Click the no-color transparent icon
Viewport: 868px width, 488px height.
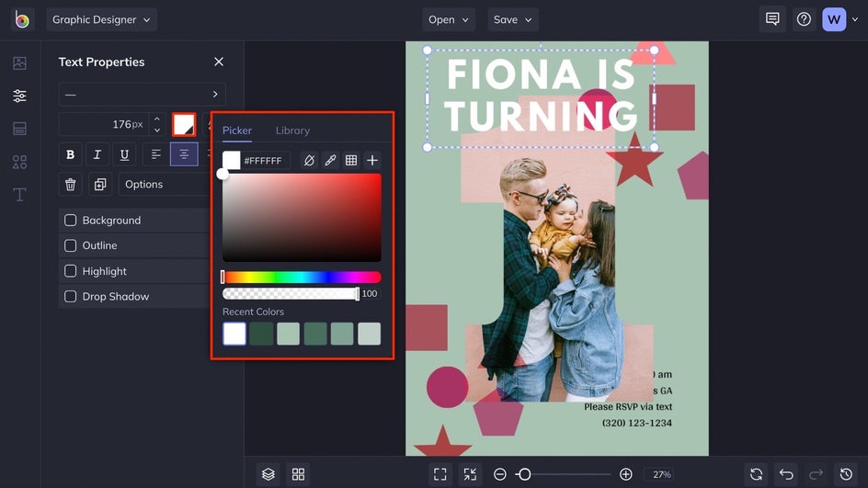click(309, 161)
